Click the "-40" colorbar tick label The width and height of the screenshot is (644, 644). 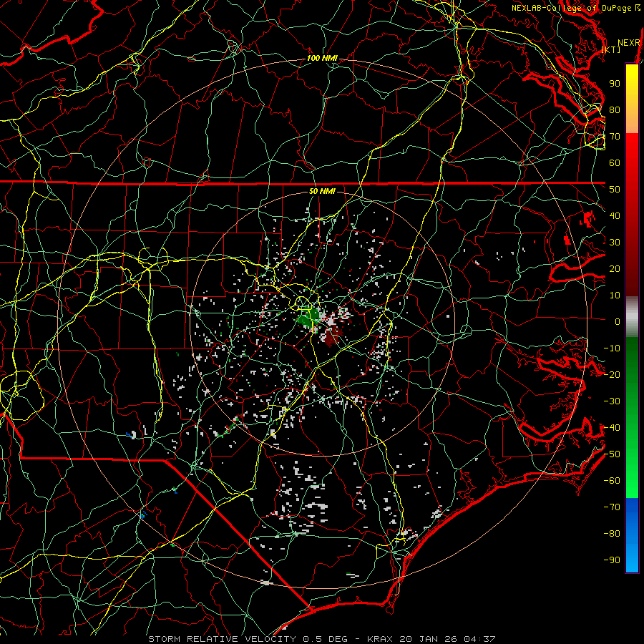[x=612, y=428]
